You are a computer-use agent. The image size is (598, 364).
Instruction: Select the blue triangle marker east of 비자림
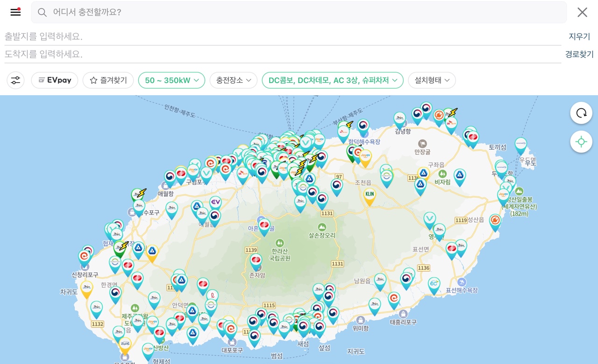click(x=460, y=176)
